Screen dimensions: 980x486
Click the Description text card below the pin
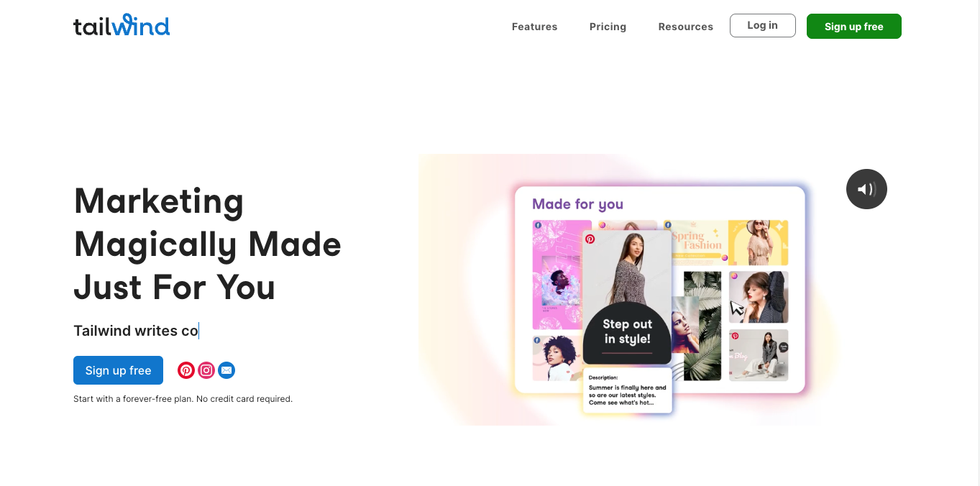627,391
